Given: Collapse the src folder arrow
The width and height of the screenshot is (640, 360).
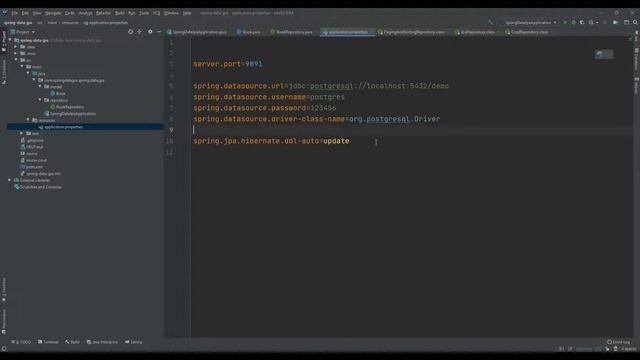Looking at the screenshot, I should 16,60.
